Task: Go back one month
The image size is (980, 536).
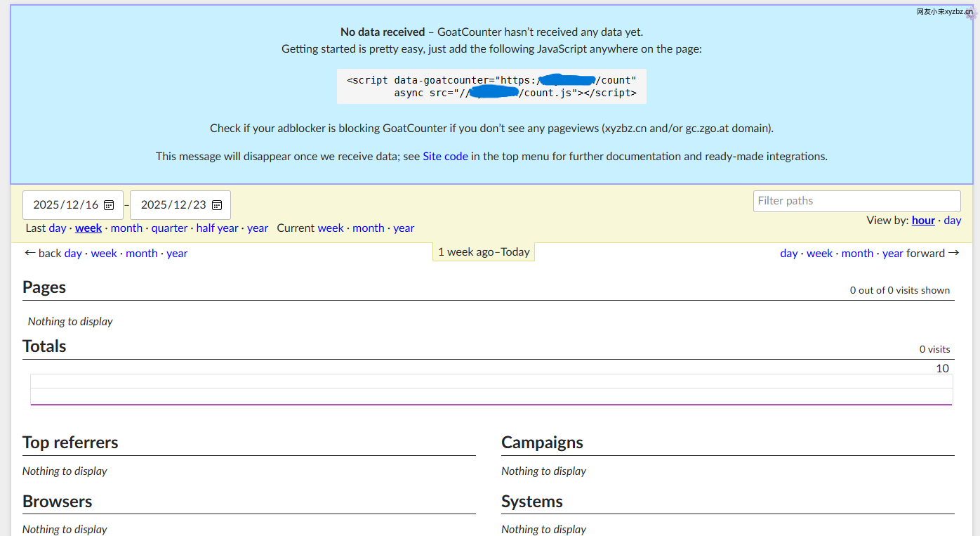Action: coord(141,254)
